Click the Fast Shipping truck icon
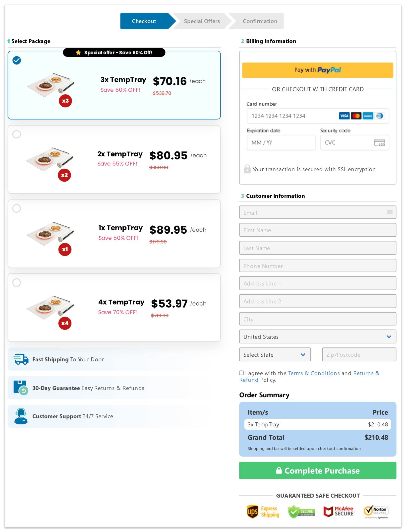The image size is (406, 532). click(x=21, y=359)
